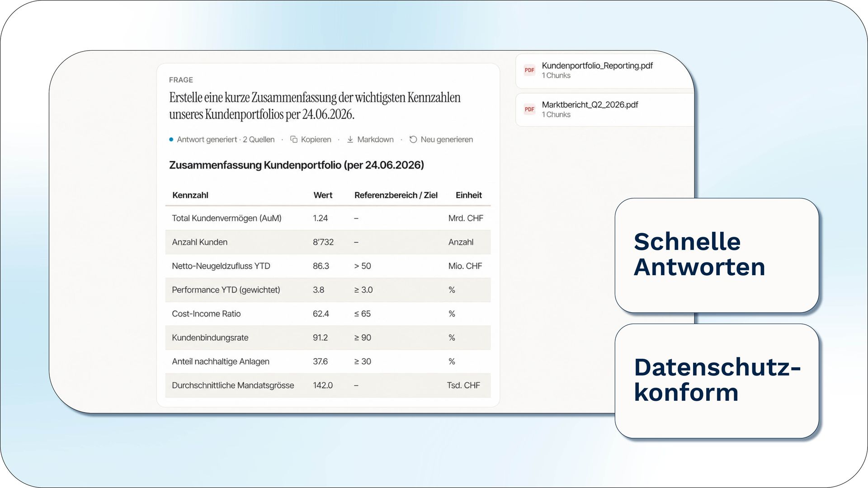Select the 'Performance YTD (gewichtet)' row label

(x=226, y=290)
